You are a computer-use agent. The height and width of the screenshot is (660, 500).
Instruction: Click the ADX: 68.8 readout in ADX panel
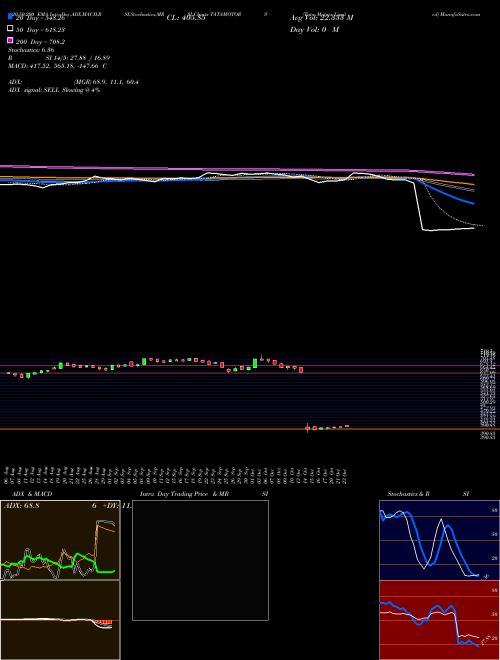pos(21,506)
